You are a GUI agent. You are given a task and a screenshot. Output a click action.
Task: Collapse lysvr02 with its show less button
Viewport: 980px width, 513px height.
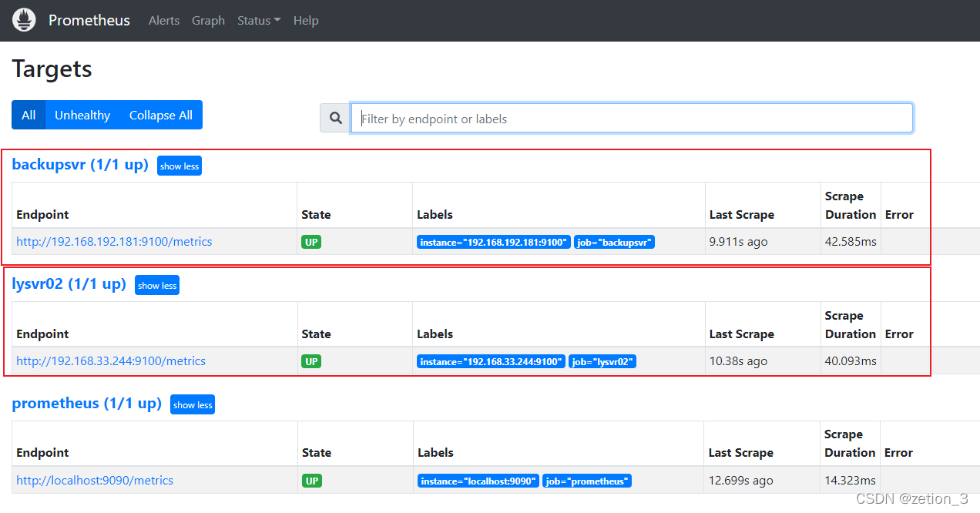point(157,285)
